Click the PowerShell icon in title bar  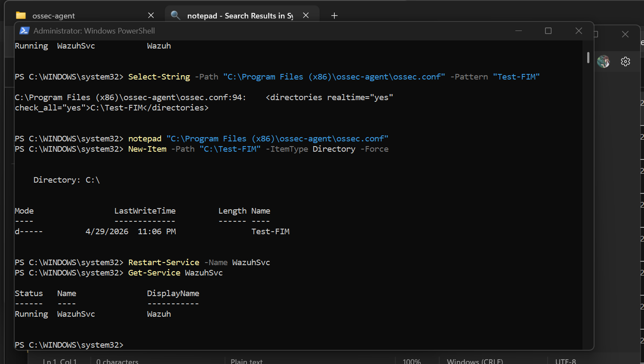coord(25,31)
